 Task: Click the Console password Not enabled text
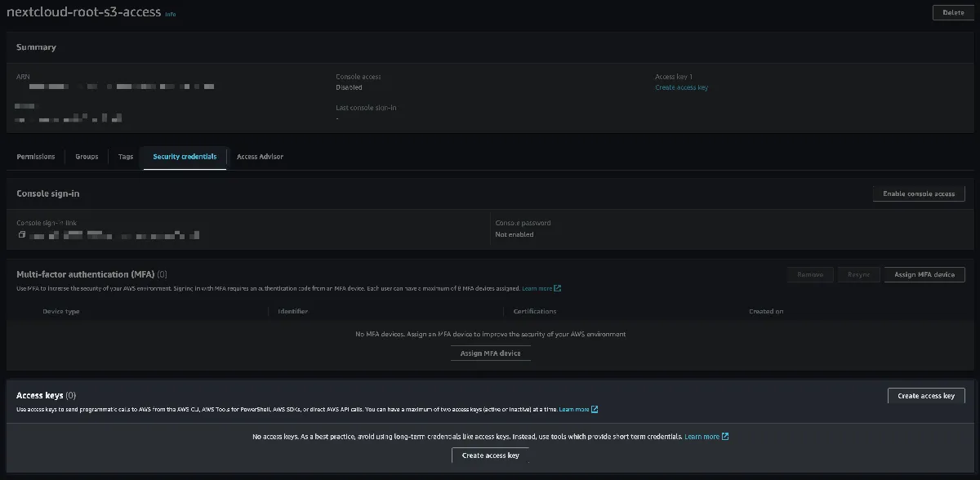click(x=514, y=234)
